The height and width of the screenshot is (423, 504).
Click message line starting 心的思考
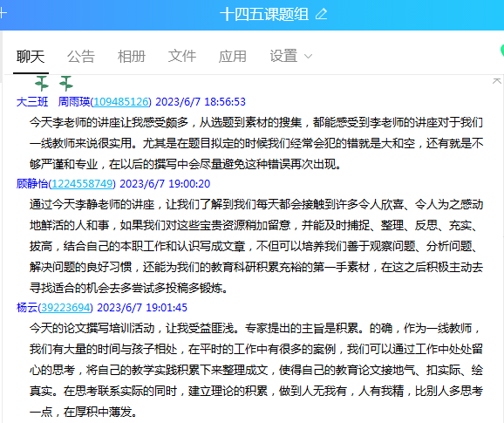256,370
